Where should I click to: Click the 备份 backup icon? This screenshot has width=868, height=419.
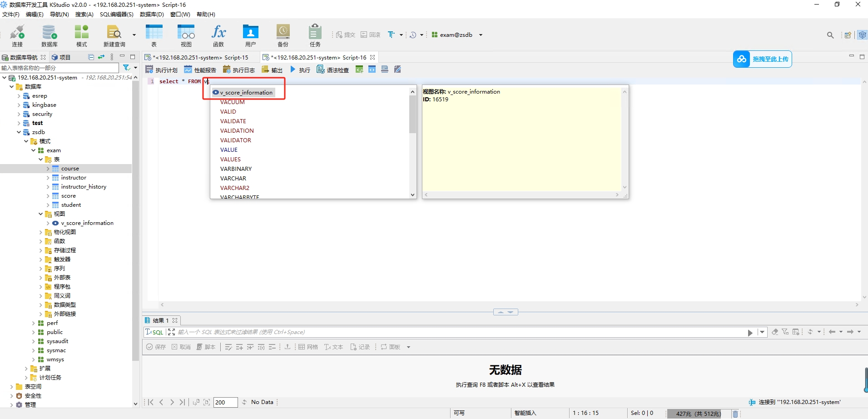point(283,35)
